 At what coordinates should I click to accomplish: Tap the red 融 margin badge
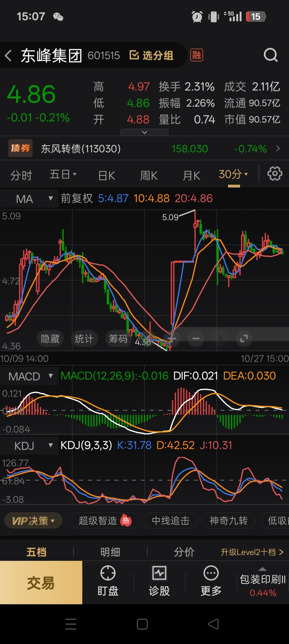197,55
